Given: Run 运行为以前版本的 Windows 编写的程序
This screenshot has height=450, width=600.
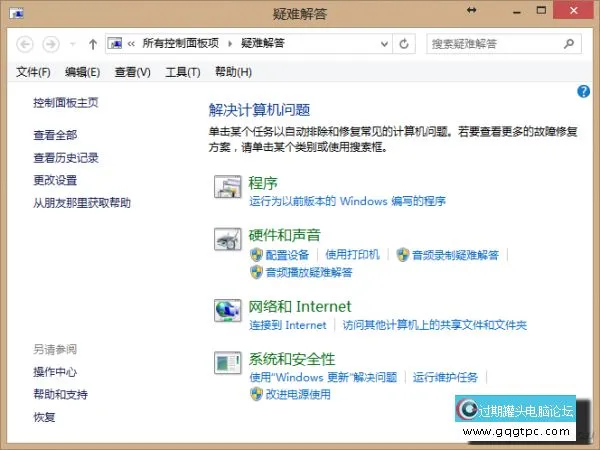Looking at the screenshot, I should [347, 201].
